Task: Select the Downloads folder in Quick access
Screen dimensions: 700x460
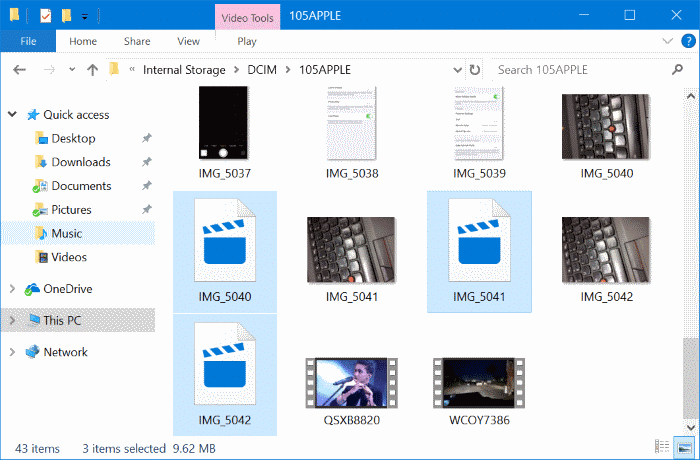Action: click(80, 162)
